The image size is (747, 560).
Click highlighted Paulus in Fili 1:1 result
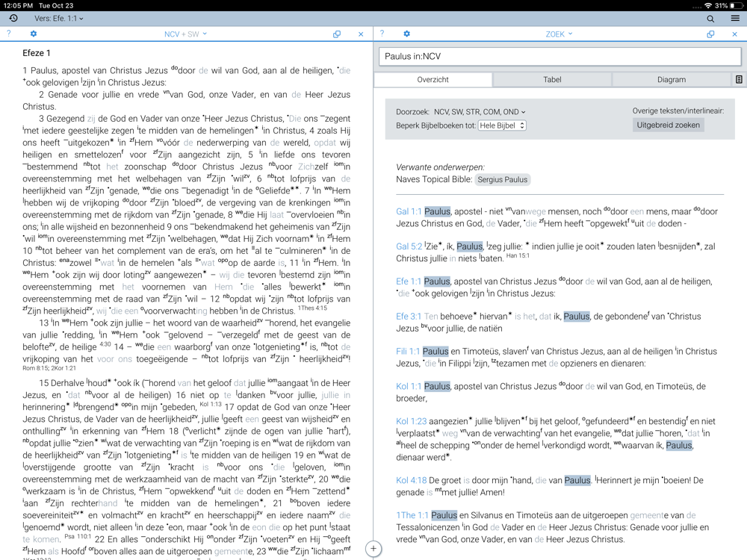click(436, 352)
